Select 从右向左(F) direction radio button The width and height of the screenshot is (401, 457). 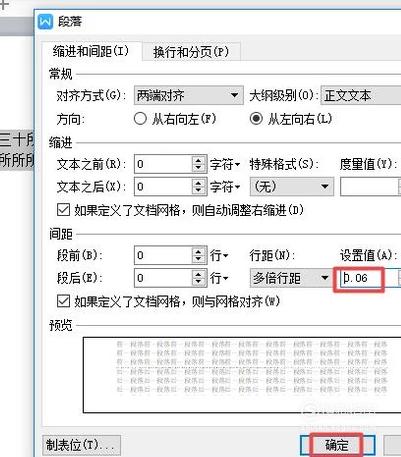point(140,119)
